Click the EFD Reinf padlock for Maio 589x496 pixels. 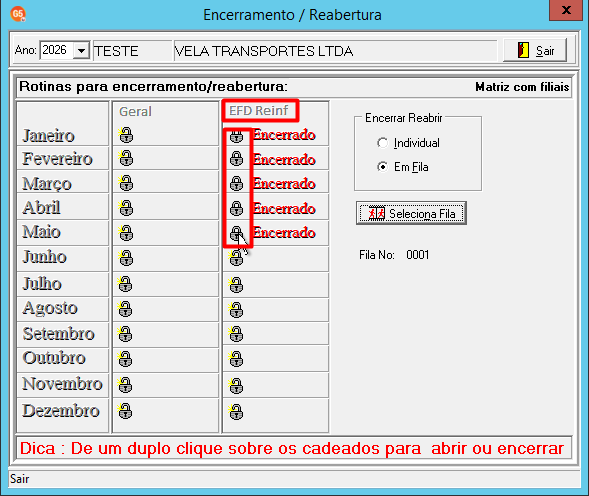[236, 233]
